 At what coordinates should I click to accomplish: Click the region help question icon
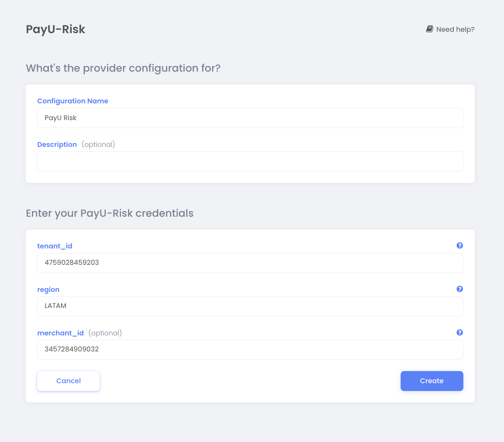point(460,289)
